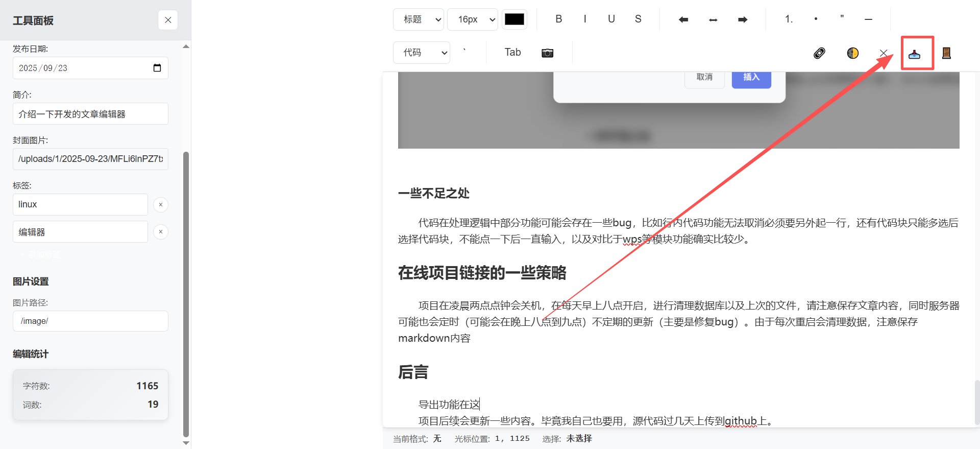Open the 标题 heading dropdown
Viewport: 980px width, 449px height.
[419, 19]
